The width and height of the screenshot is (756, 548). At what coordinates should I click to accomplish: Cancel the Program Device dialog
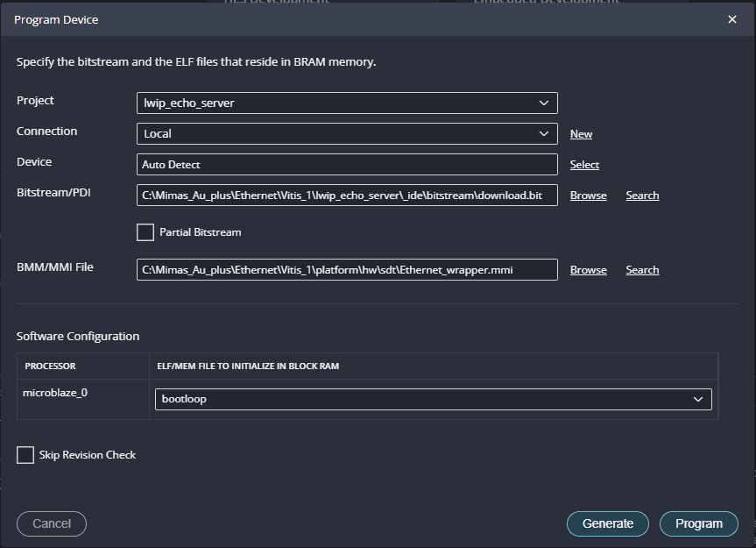tap(52, 523)
